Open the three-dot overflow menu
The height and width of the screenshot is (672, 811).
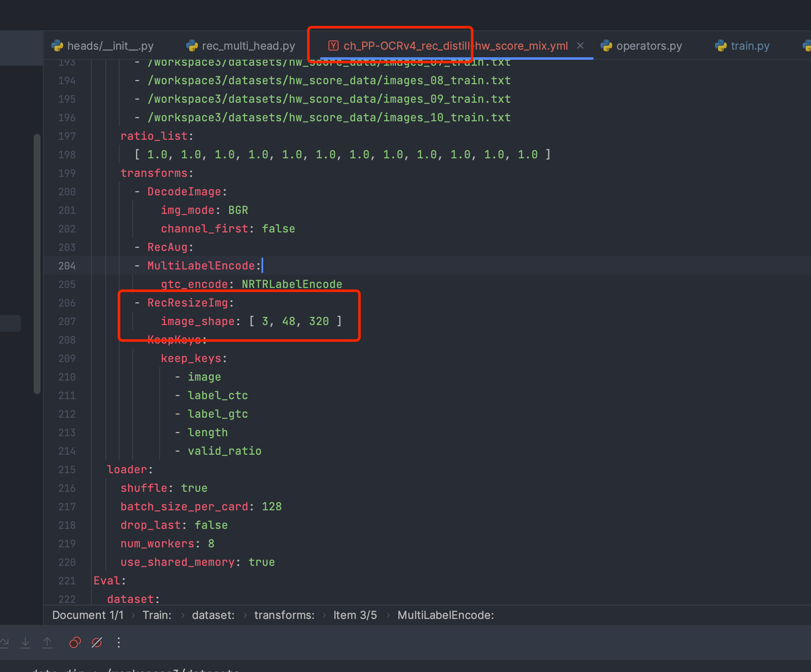click(x=118, y=642)
